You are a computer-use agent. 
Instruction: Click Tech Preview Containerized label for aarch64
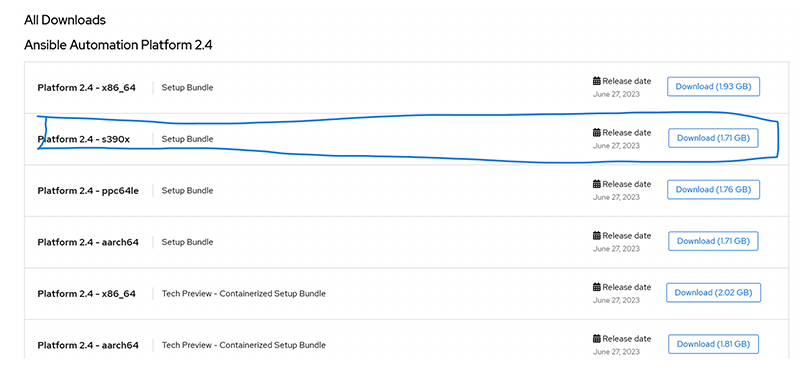tap(244, 345)
